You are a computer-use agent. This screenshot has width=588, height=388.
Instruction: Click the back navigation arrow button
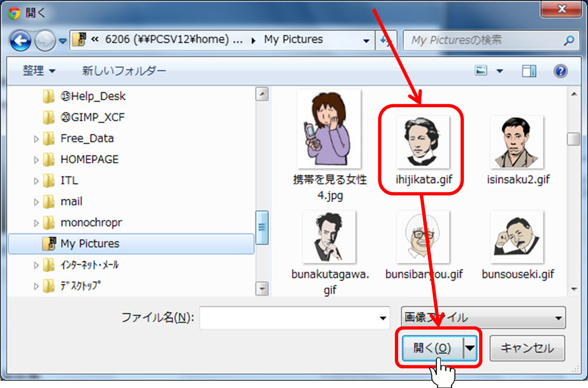tap(21, 40)
